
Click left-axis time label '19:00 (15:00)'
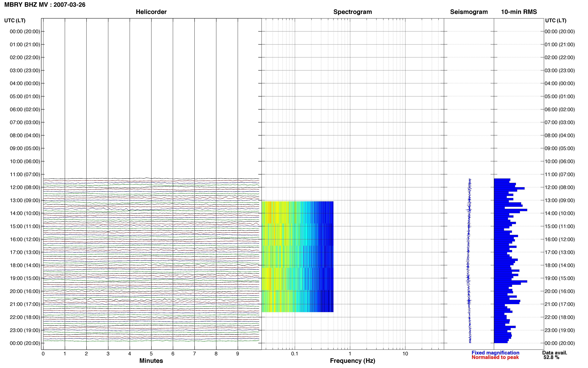(25, 278)
